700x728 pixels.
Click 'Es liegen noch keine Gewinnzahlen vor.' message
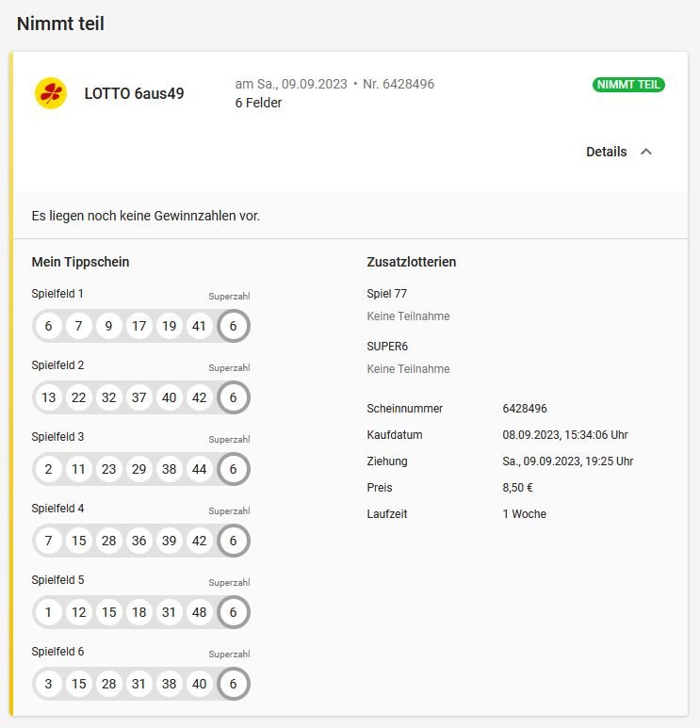pyautogui.click(x=146, y=216)
